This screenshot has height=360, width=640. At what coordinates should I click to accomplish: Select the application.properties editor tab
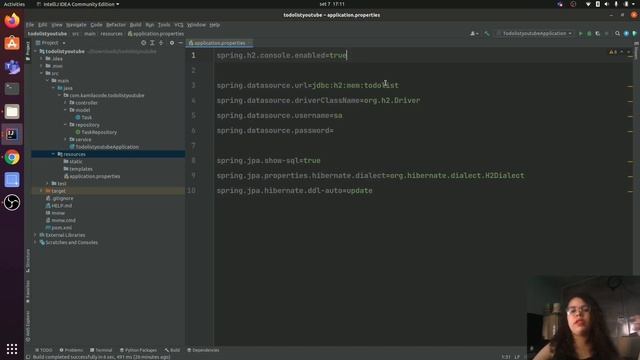click(x=220, y=43)
